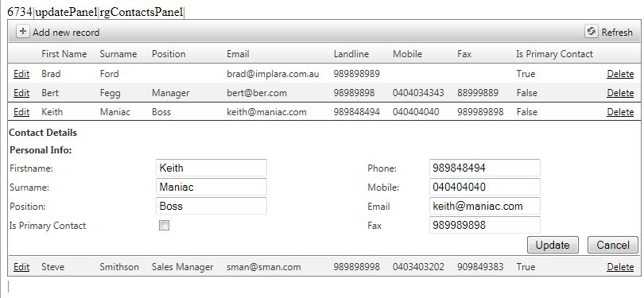Click the Smithson surname cell
The height and width of the screenshot is (298, 644).
coord(119,267)
